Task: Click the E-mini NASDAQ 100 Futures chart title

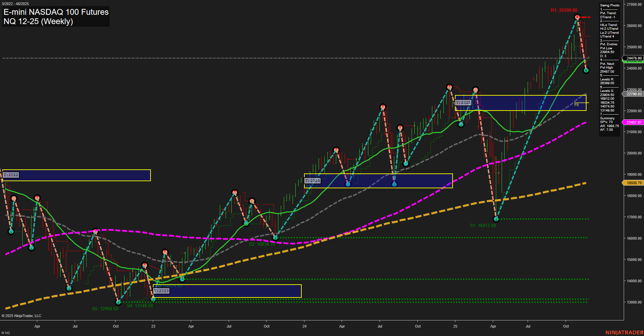Action: click(x=55, y=12)
